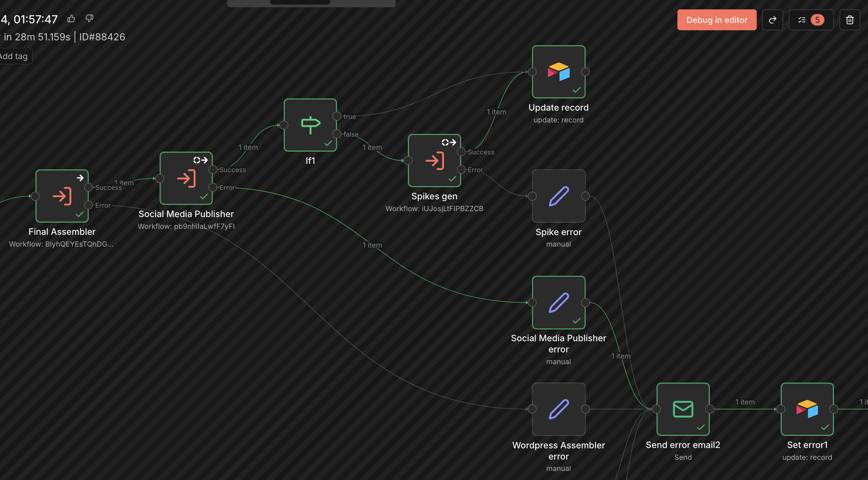Click the retry execution arrow icon

[772, 20]
